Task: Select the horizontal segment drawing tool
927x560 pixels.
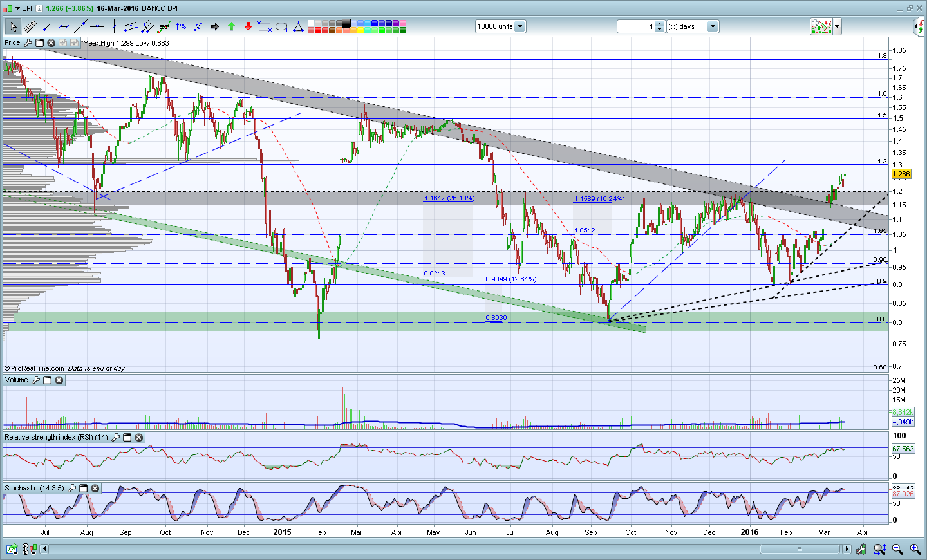Action: [64, 26]
